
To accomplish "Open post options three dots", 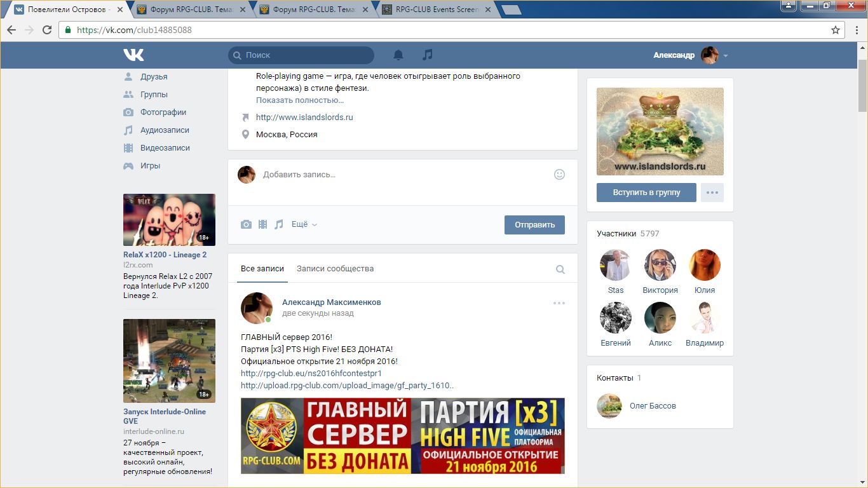I will [559, 303].
